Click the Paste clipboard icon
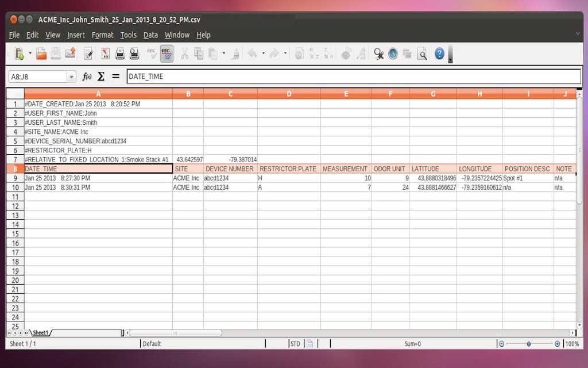This screenshot has height=368, width=588. pos(213,53)
